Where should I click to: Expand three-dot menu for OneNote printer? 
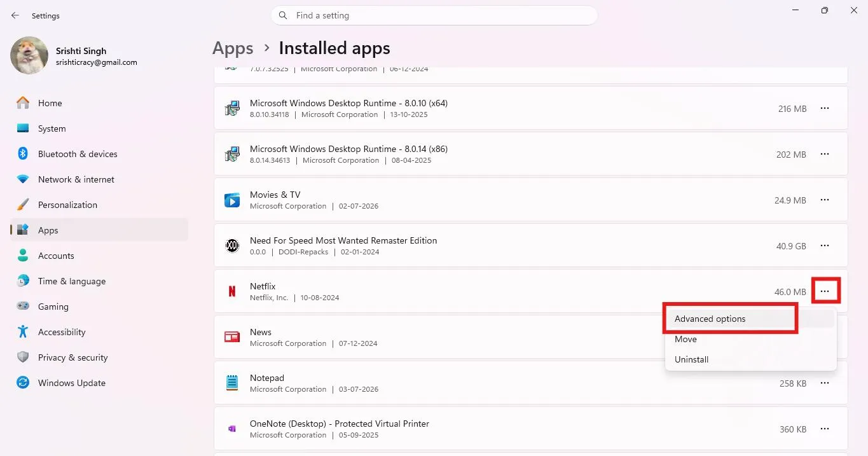click(x=825, y=429)
